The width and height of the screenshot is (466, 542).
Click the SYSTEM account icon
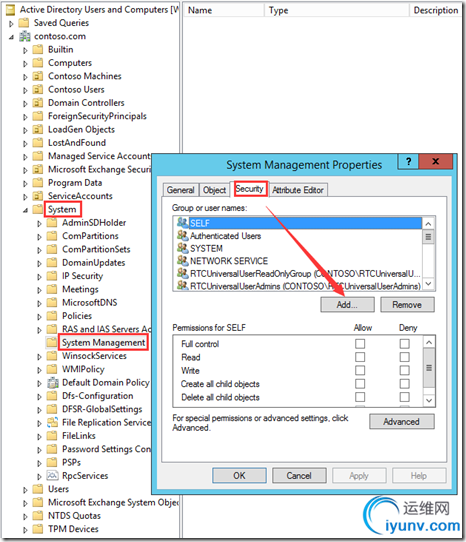[x=183, y=248]
